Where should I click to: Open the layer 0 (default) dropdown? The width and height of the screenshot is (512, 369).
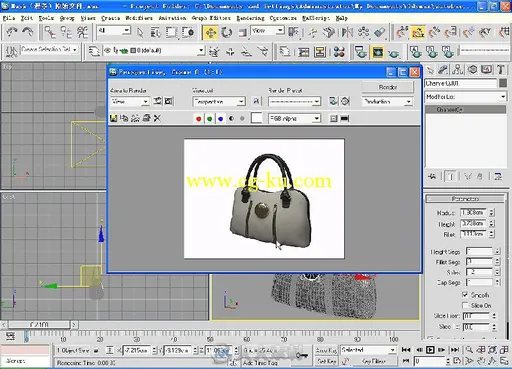tap(154, 51)
